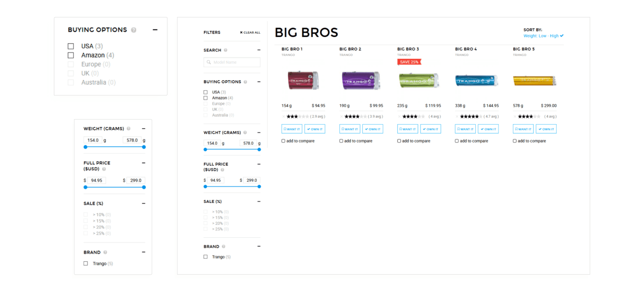Click Want It for Big Bro 3

(408, 129)
